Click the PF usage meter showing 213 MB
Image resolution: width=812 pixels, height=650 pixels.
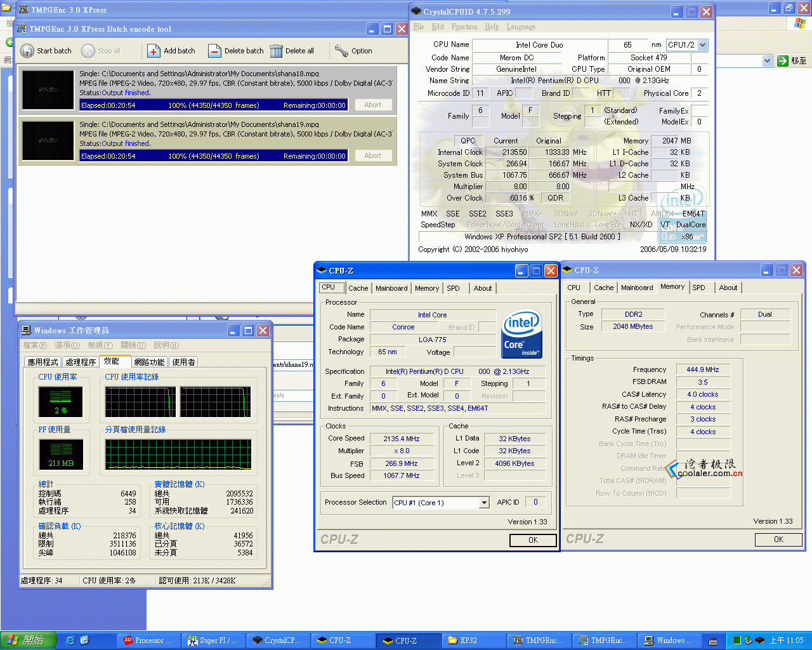coord(61,454)
